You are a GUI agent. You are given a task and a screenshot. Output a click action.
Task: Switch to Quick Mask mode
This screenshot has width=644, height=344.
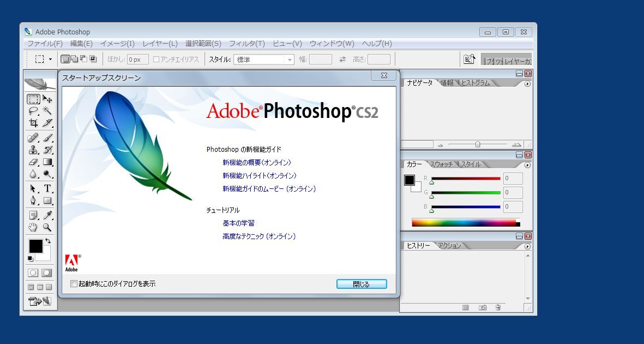point(47,273)
